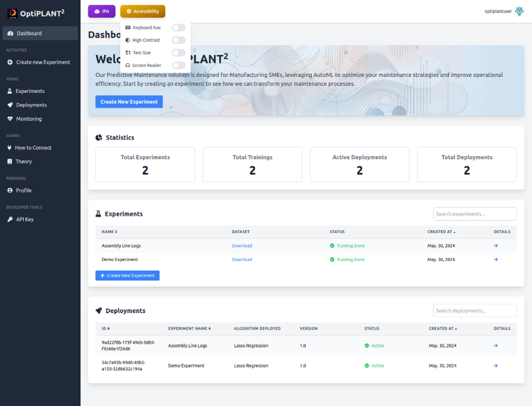The image size is (532, 406).
Task: Click the Search deployments input field
Action: tap(474, 311)
